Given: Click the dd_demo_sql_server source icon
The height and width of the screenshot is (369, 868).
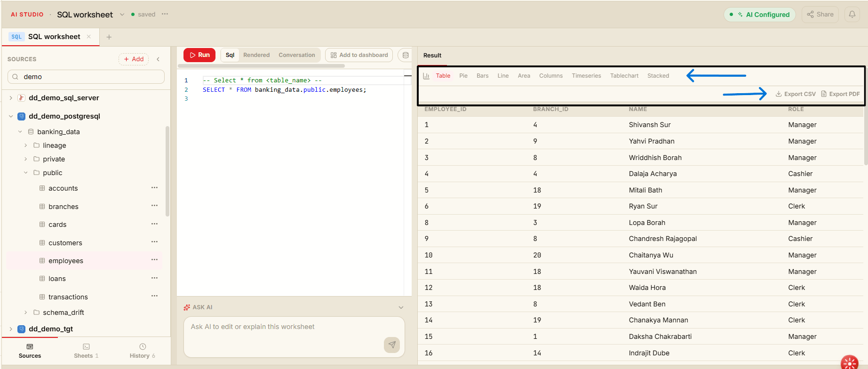Looking at the screenshot, I should pyautogui.click(x=21, y=98).
